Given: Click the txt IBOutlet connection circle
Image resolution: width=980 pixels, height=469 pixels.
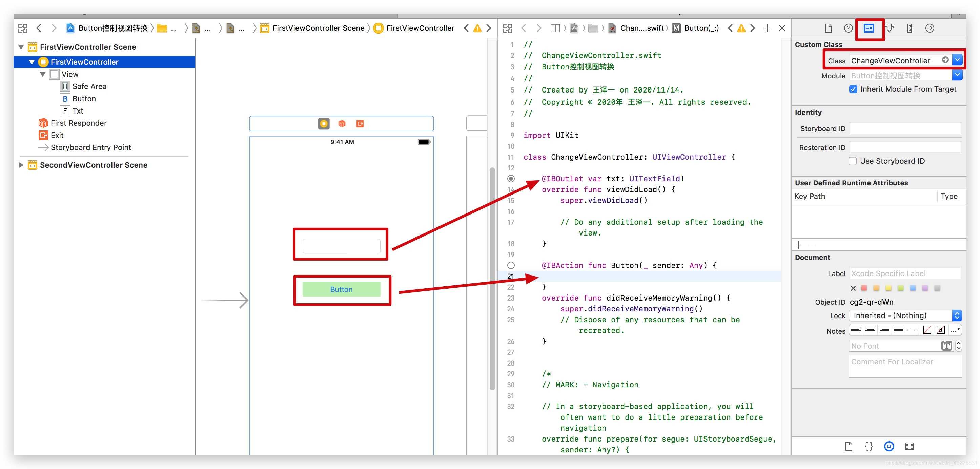Looking at the screenshot, I should tap(511, 178).
